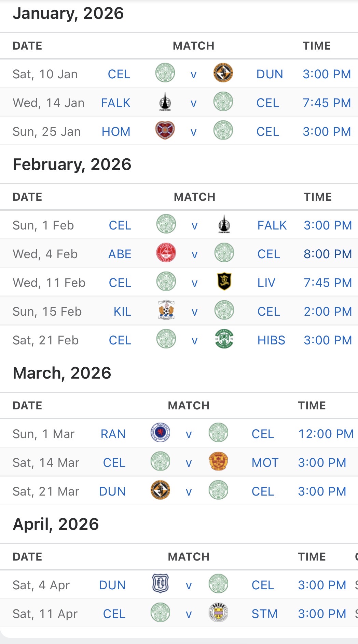Viewport: 358px width, 644px height.
Task: Tap Dundee FC crest in 4 Apr fixture
Action: click(161, 584)
